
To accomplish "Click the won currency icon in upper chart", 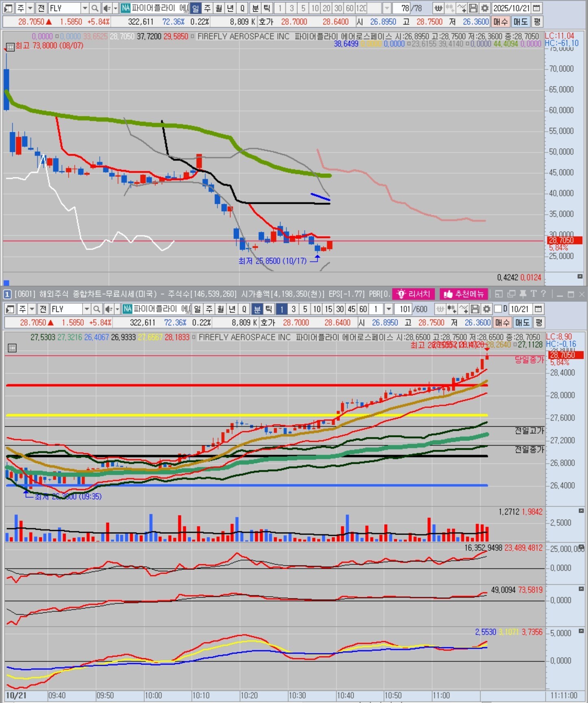I will [438, 8].
